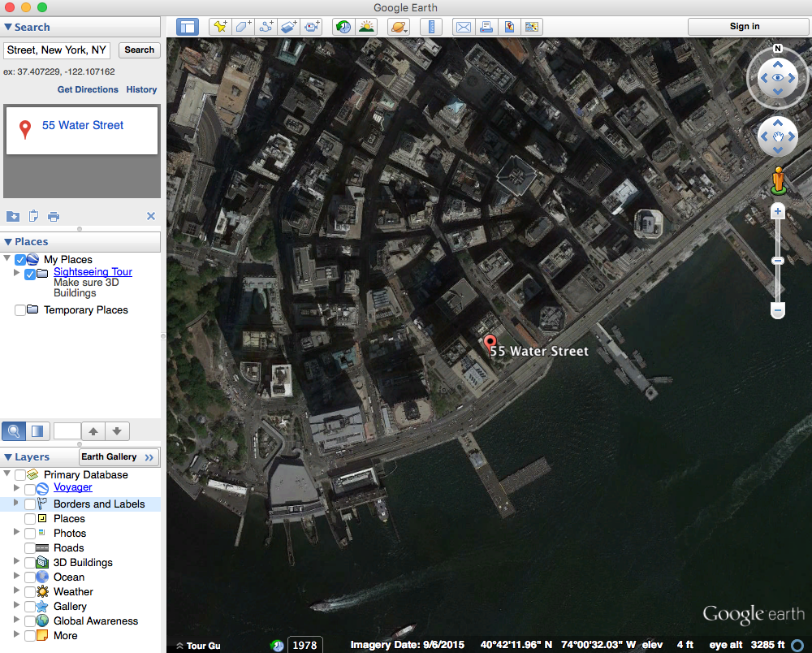Show historical imagery with the clock icon
Viewport: 812px width, 653px height.
343,27
